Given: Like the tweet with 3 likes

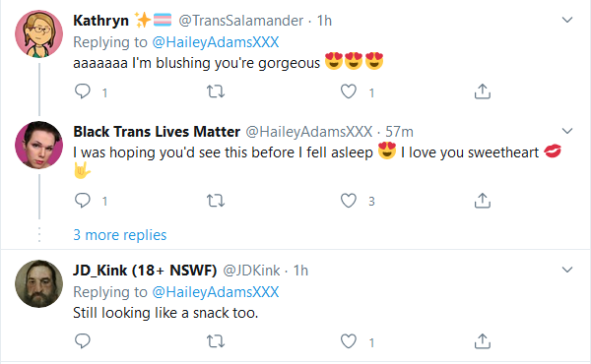Looking at the screenshot, I should pos(349,201).
